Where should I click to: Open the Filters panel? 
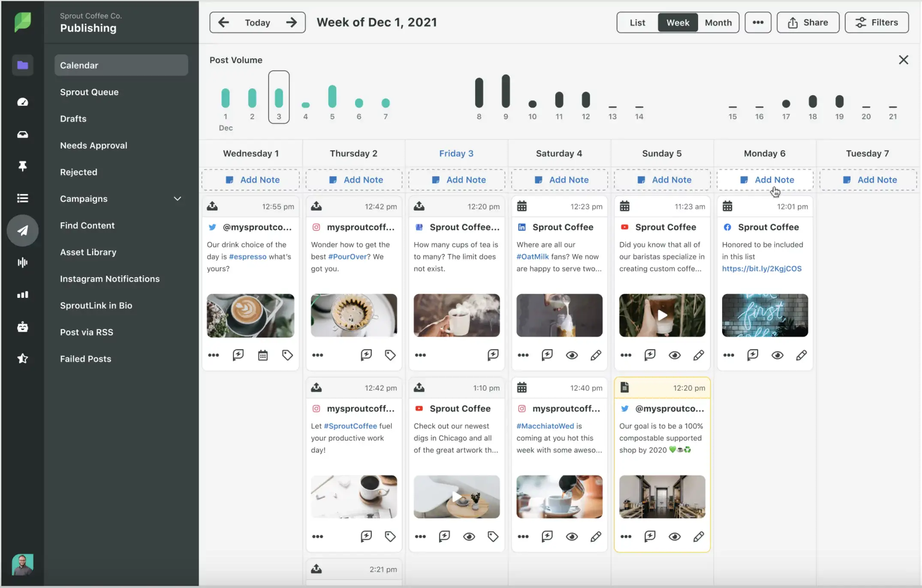point(877,22)
